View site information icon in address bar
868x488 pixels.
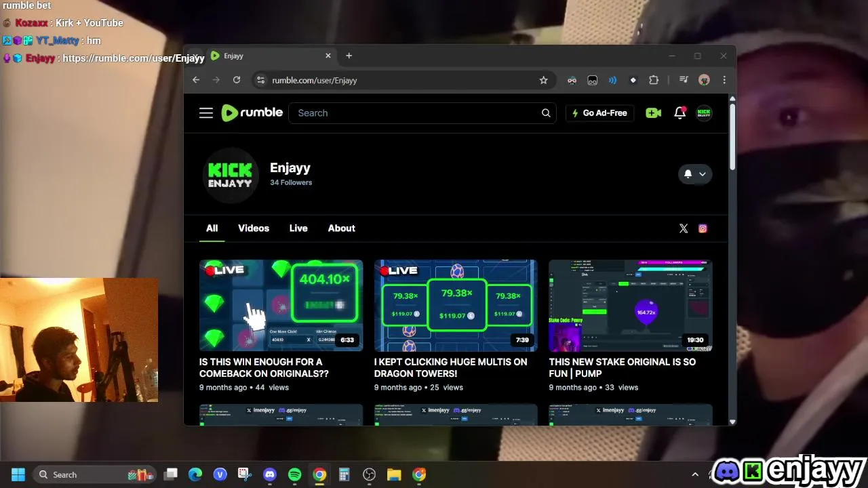coord(260,80)
